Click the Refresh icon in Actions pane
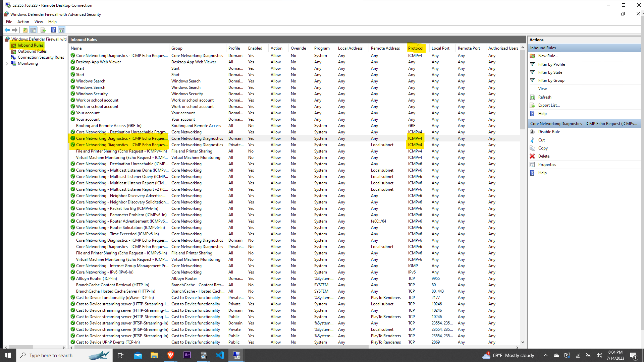Screen dimensions: 644x362 tap(532, 97)
